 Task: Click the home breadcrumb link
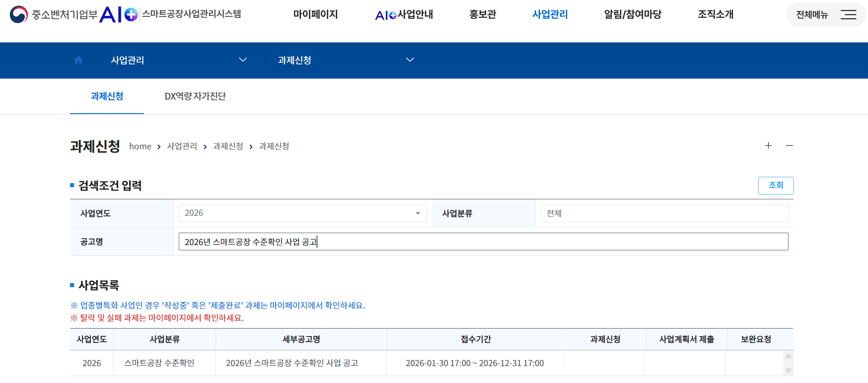(140, 146)
